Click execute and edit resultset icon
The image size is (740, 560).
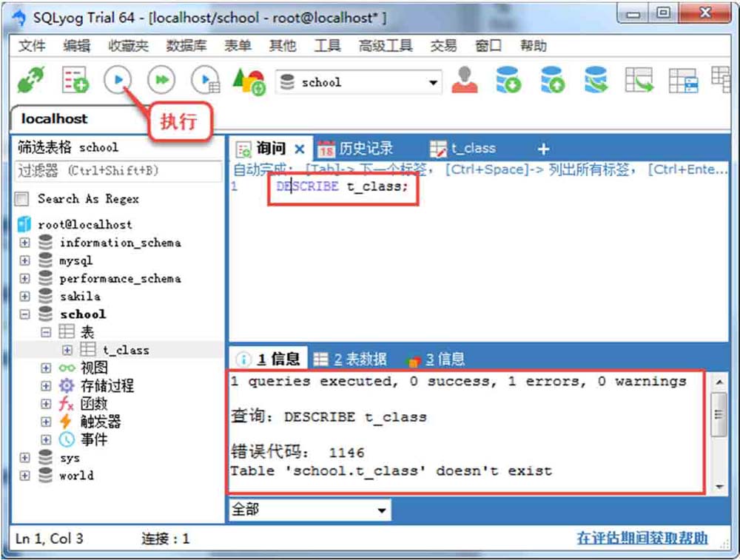205,80
